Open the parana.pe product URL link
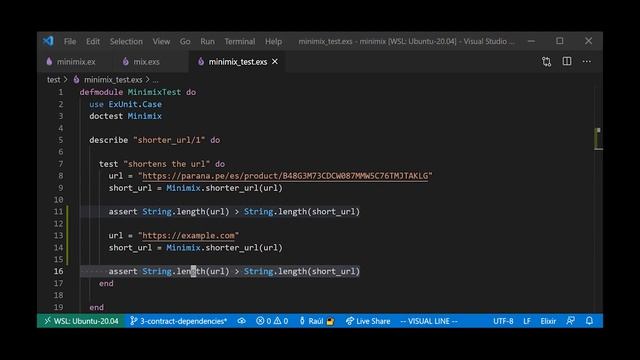 coord(285,176)
